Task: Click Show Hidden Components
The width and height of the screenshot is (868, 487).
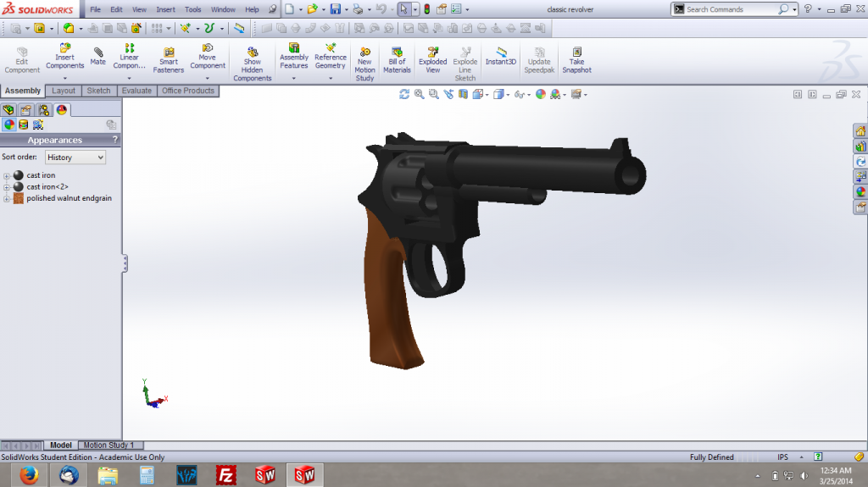Action: [252, 64]
